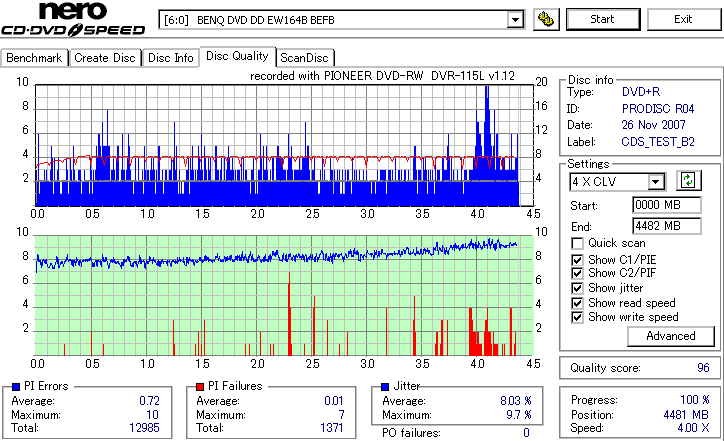724x441 pixels.
Task: Click the date 26 Nov 2007
Action: [x=653, y=125]
